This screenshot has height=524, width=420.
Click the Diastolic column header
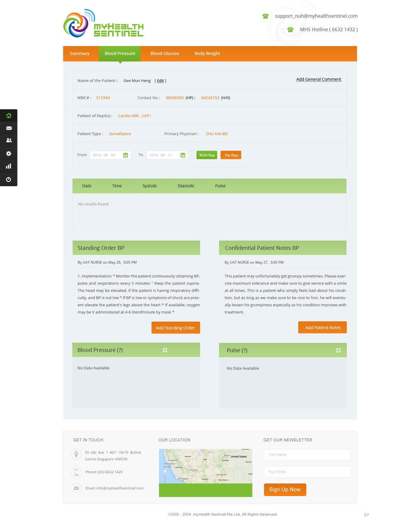click(186, 186)
